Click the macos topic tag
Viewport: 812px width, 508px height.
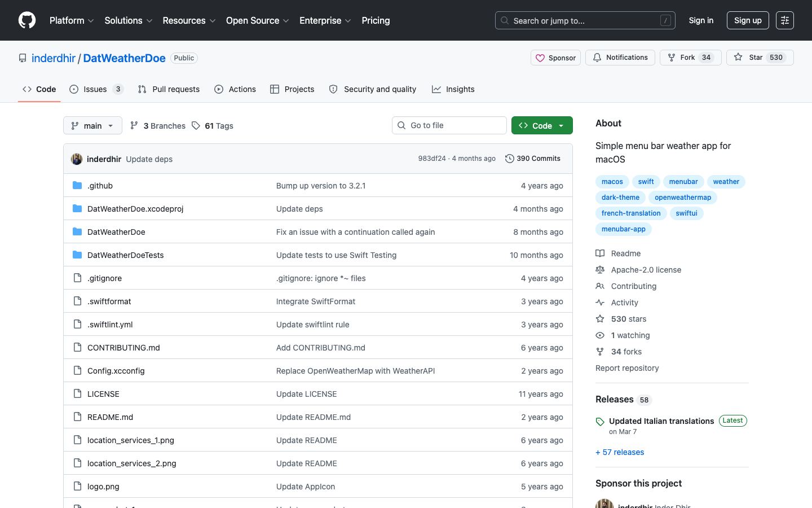point(612,182)
